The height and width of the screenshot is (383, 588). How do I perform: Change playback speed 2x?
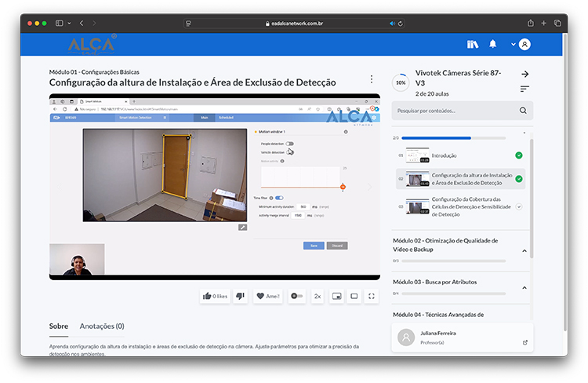tap(318, 296)
